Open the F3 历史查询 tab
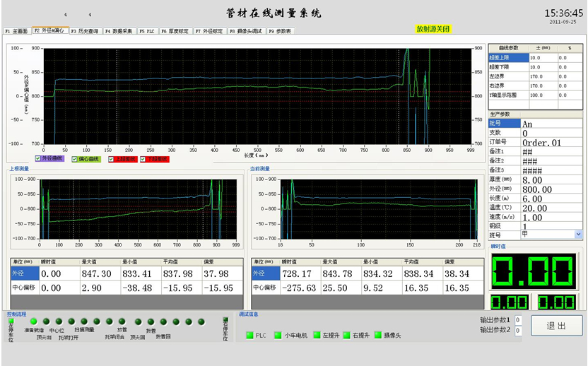 click(85, 31)
